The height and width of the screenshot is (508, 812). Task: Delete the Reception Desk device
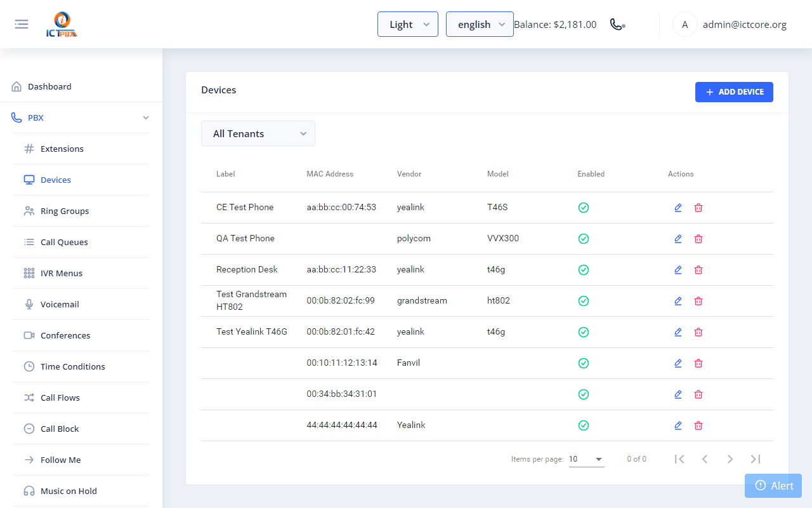tap(698, 270)
